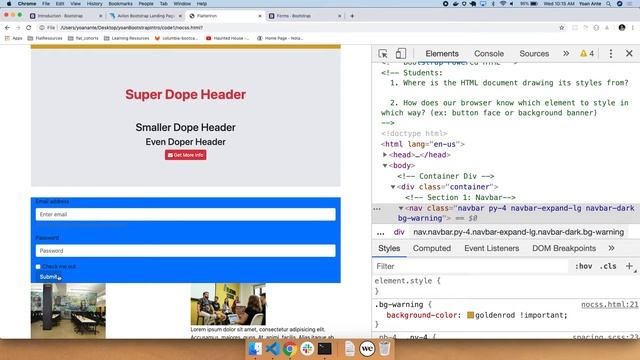
Task: Open the Haunted House YouTube bookmark
Action: 227,38
